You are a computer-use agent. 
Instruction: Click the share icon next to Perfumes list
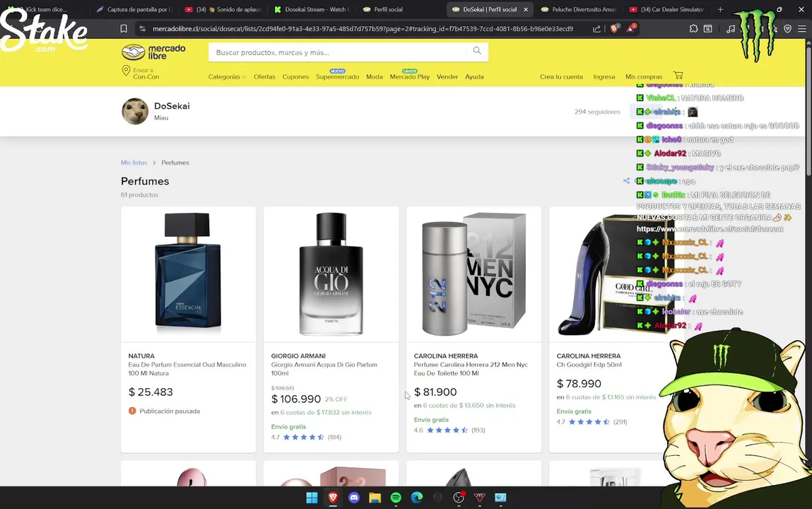(627, 181)
